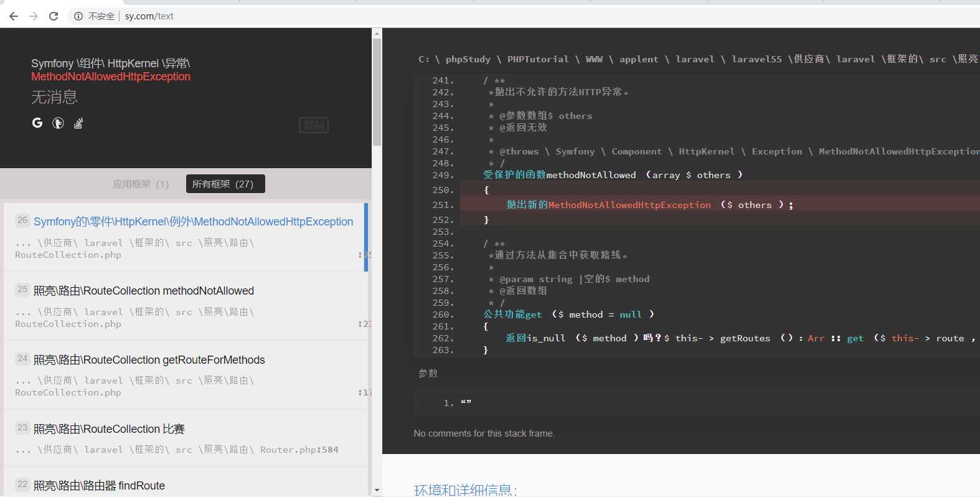Click the frame list scrollbar thumb
The height and width of the screenshot is (497, 980).
(x=377, y=92)
